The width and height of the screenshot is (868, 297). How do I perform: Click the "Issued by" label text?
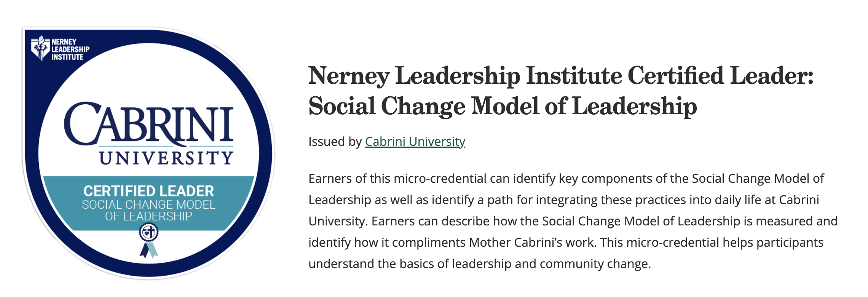click(335, 142)
